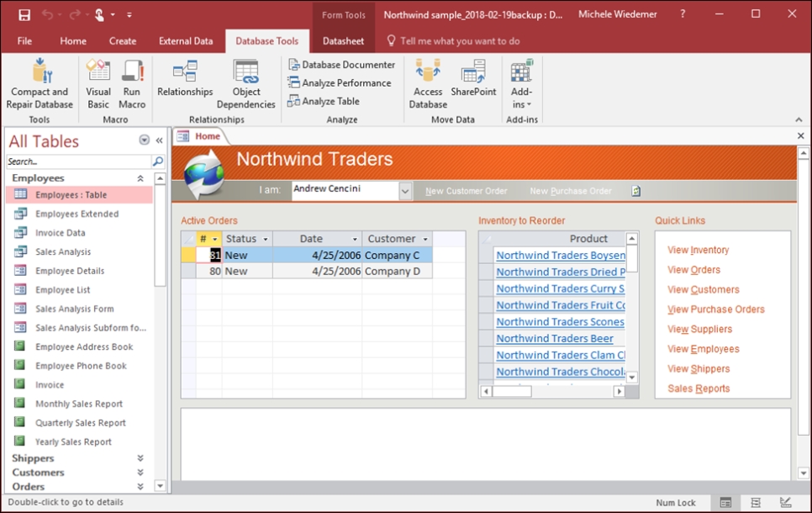Click the Save icon in the Quick Access Toolbar

[x=24, y=15]
